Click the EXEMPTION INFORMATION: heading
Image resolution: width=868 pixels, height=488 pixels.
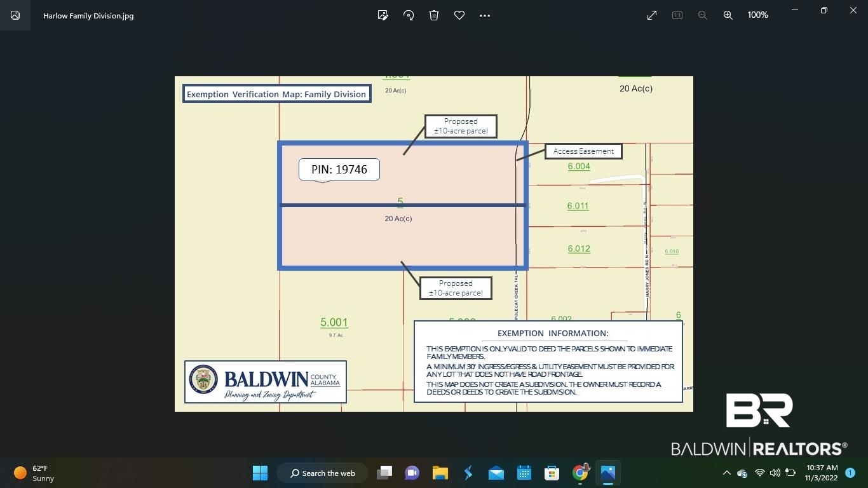click(553, 333)
